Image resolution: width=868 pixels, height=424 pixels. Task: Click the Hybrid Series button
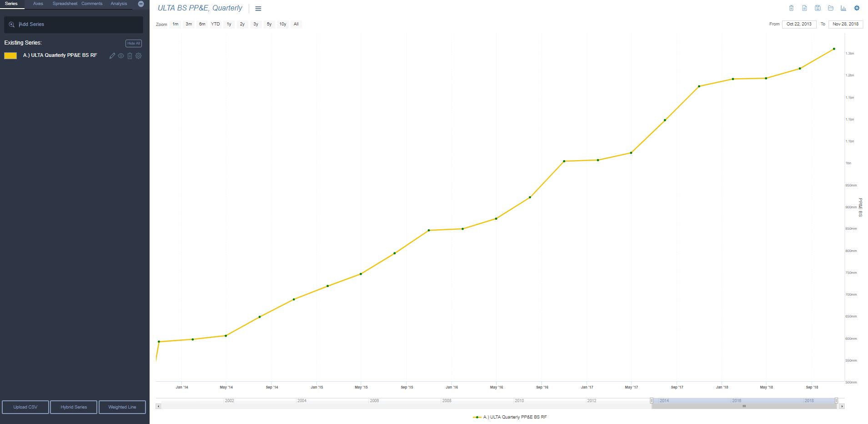pos(74,407)
